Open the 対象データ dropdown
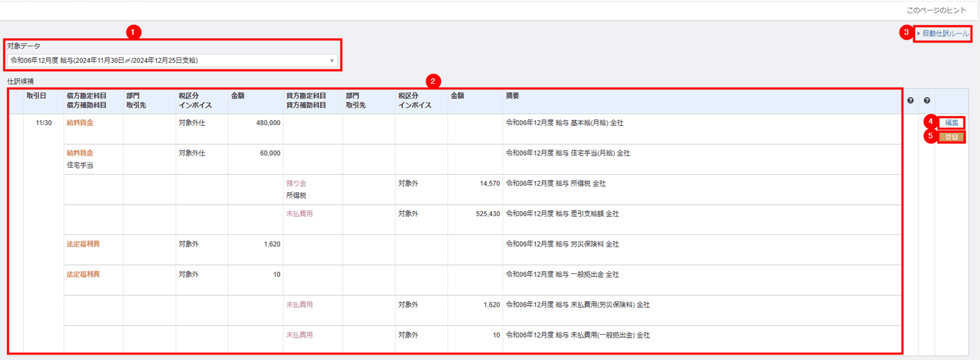Screen dimensions: 980x360 pos(172,61)
